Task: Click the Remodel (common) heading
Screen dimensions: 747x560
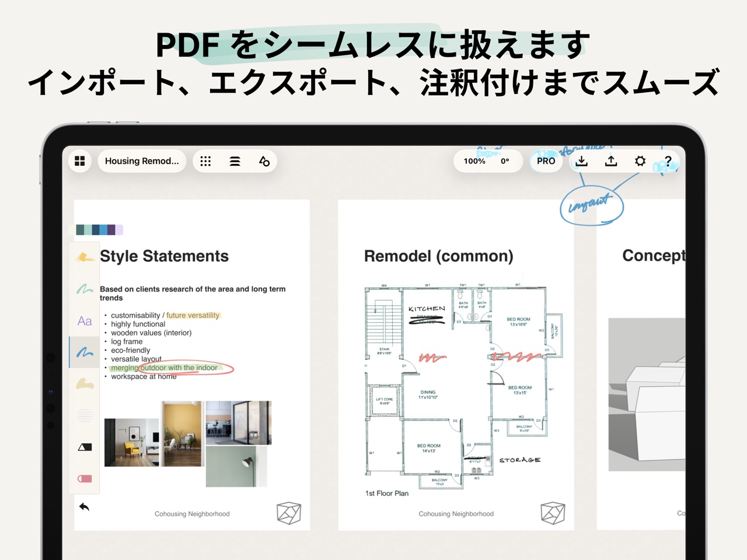Action: [439, 256]
